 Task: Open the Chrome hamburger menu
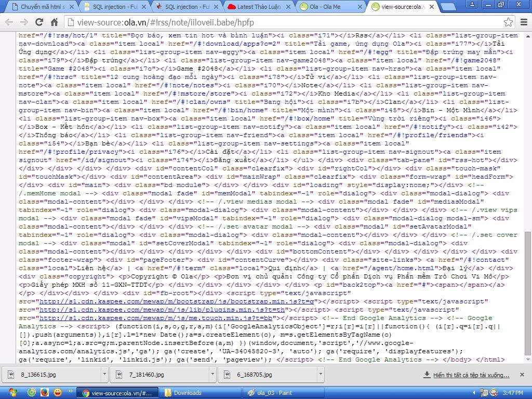(523, 22)
